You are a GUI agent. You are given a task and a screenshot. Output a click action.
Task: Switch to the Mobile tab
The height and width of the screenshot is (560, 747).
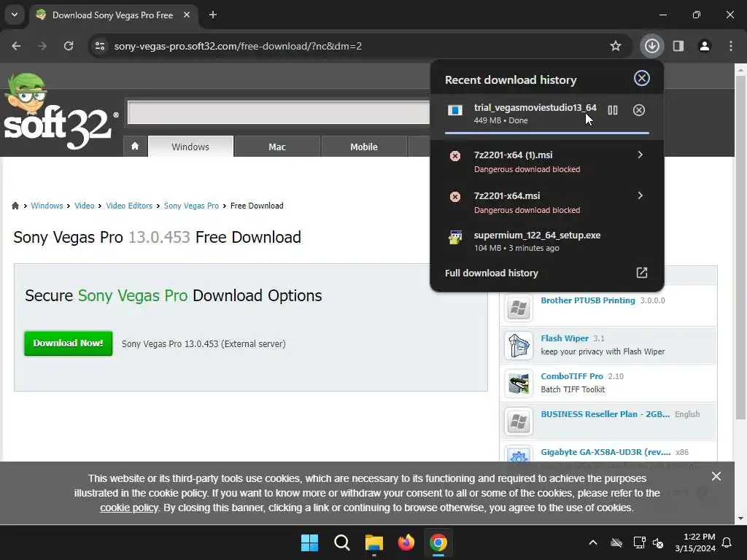tap(364, 147)
